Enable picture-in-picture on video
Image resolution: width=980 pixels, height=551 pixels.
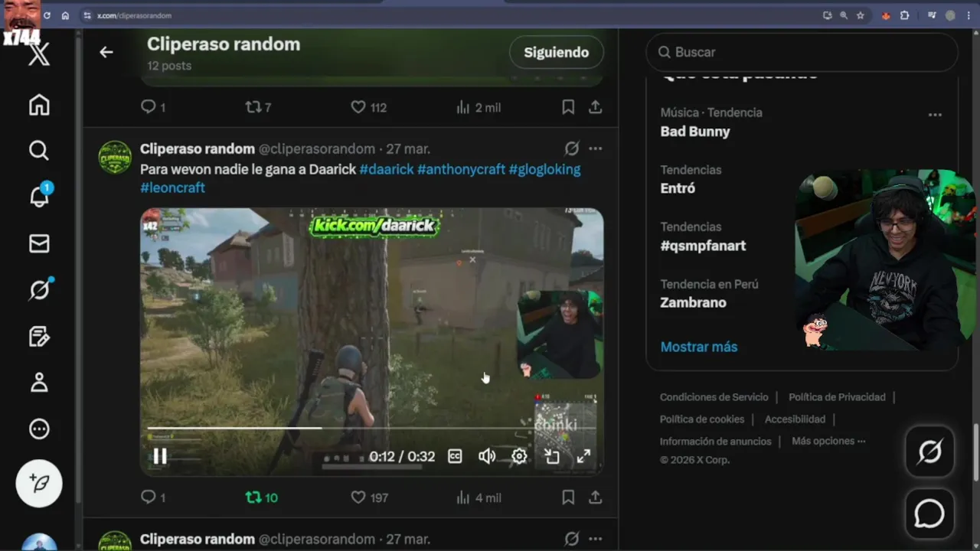click(552, 457)
